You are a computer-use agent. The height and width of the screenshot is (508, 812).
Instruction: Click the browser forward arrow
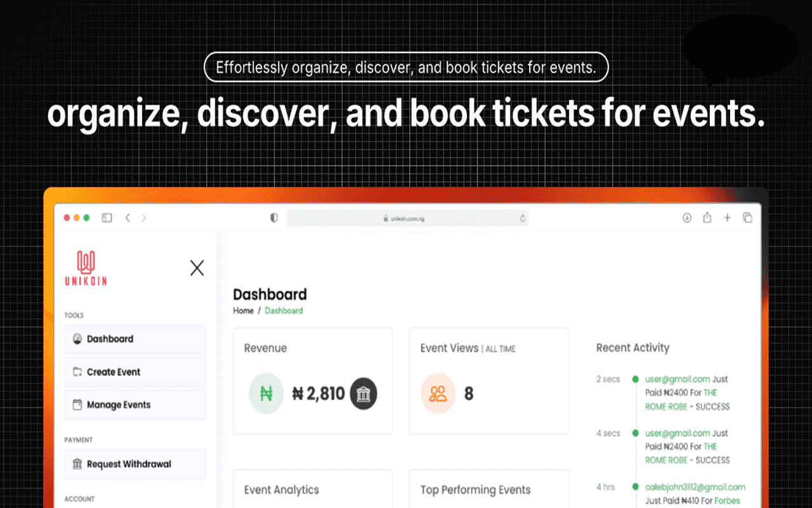point(143,218)
